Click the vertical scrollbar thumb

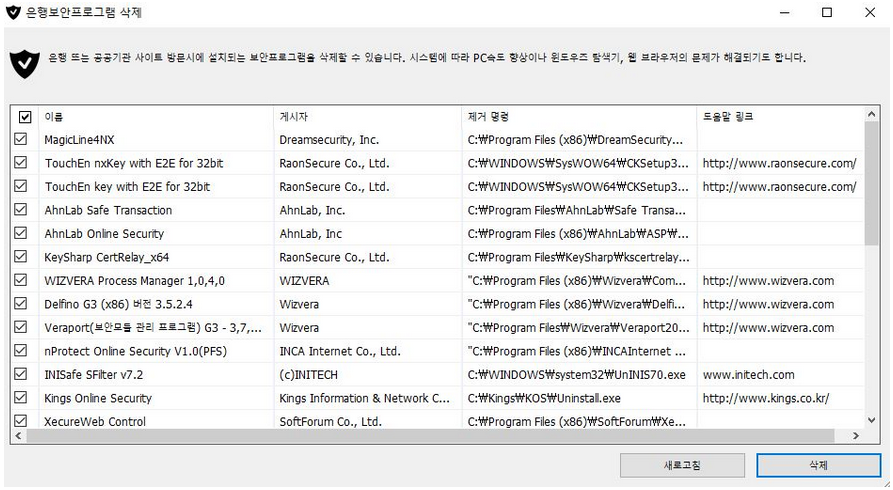click(x=871, y=183)
